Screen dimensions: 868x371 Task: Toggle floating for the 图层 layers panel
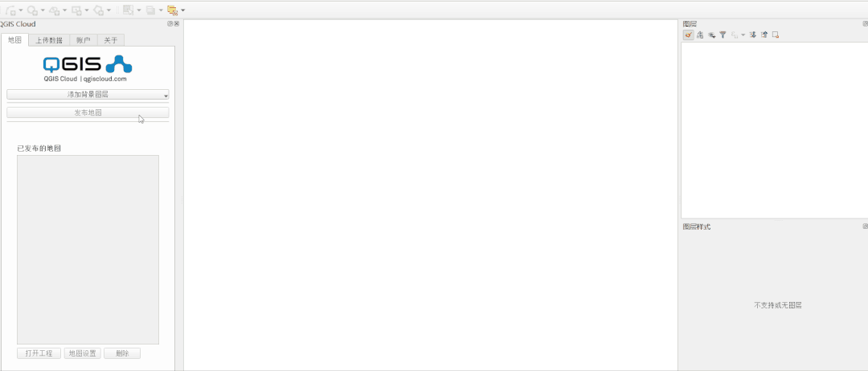[x=866, y=24]
